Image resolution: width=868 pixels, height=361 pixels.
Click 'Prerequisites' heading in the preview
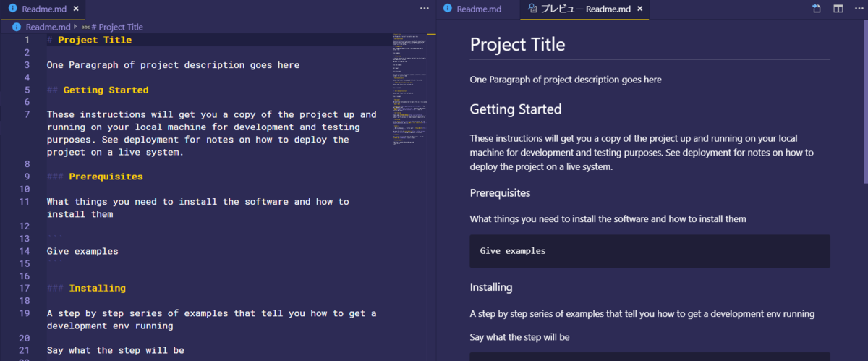tap(500, 193)
